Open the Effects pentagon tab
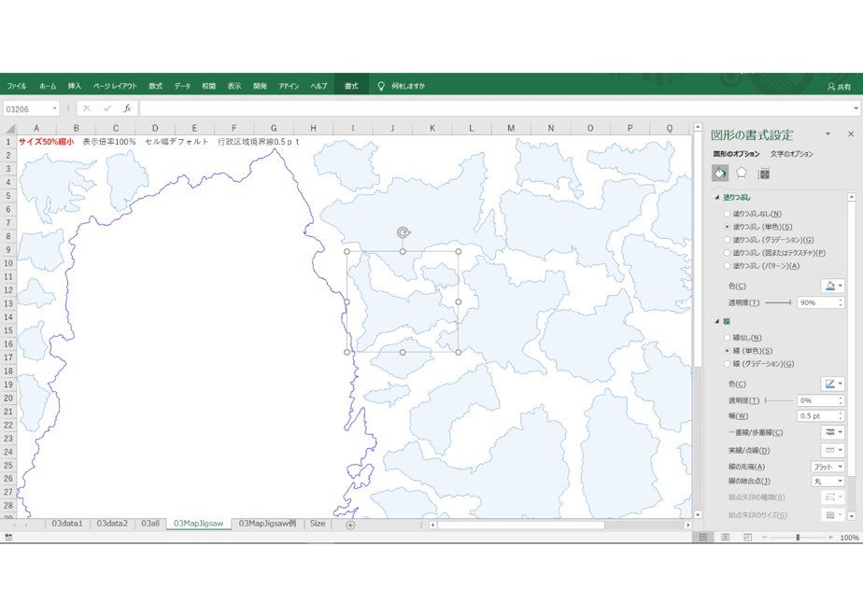 click(742, 174)
